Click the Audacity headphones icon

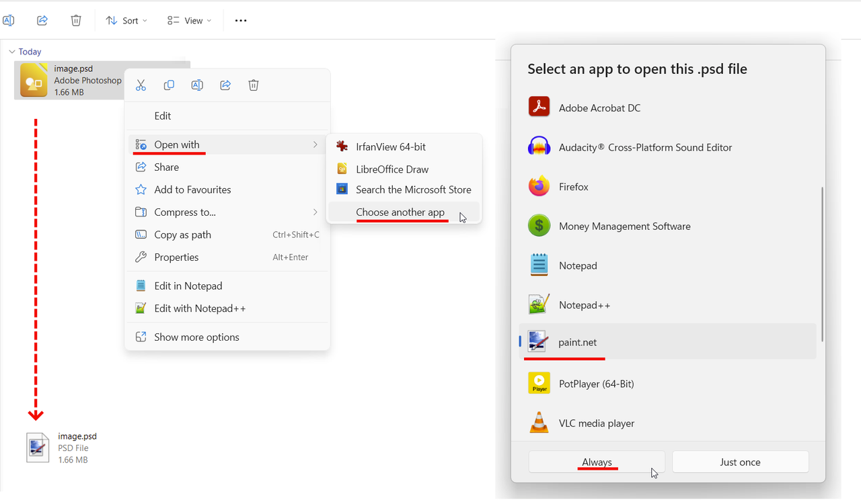point(539,146)
